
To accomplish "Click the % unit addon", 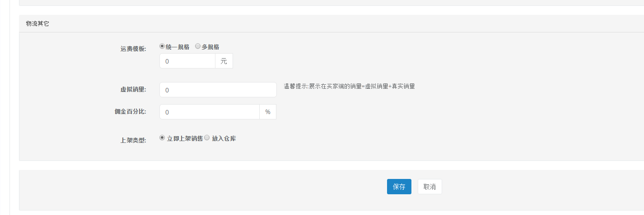I will point(268,112).
